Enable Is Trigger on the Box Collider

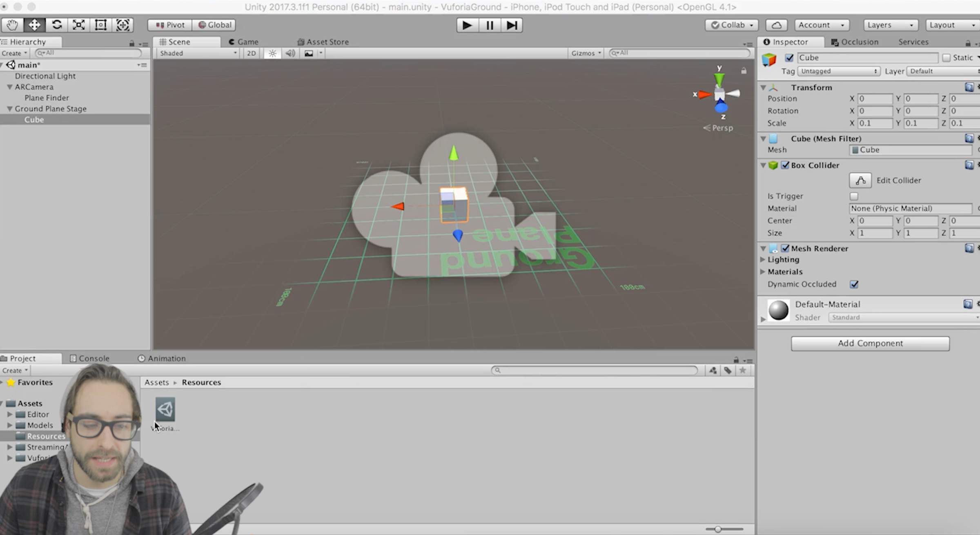tap(854, 196)
